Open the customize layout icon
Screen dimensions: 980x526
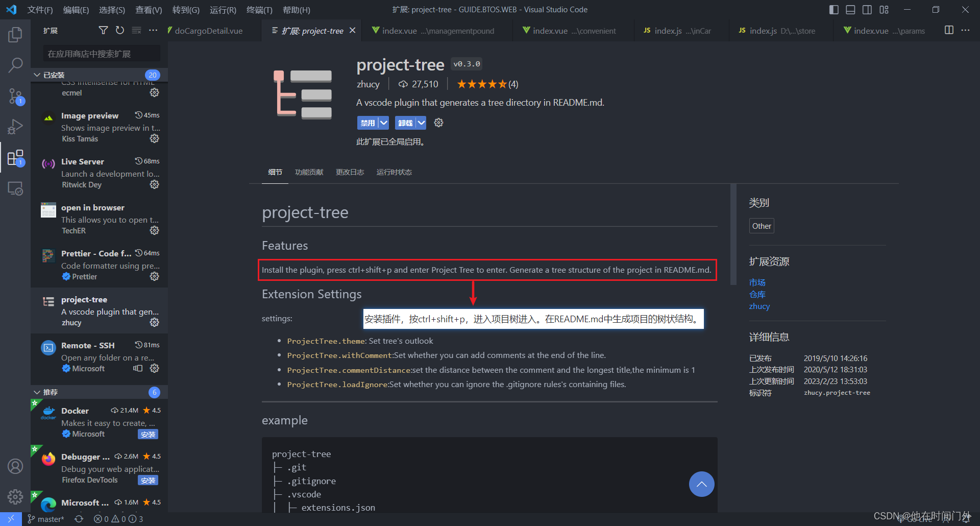tap(884, 10)
